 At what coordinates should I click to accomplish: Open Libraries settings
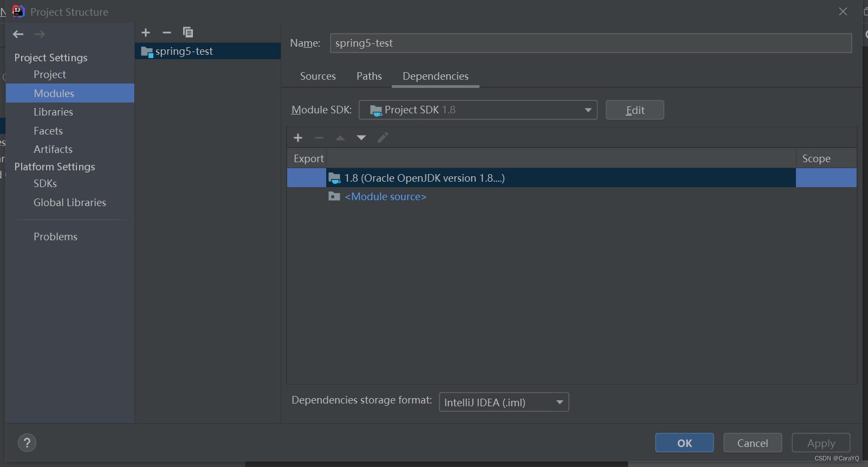click(53, 112)
